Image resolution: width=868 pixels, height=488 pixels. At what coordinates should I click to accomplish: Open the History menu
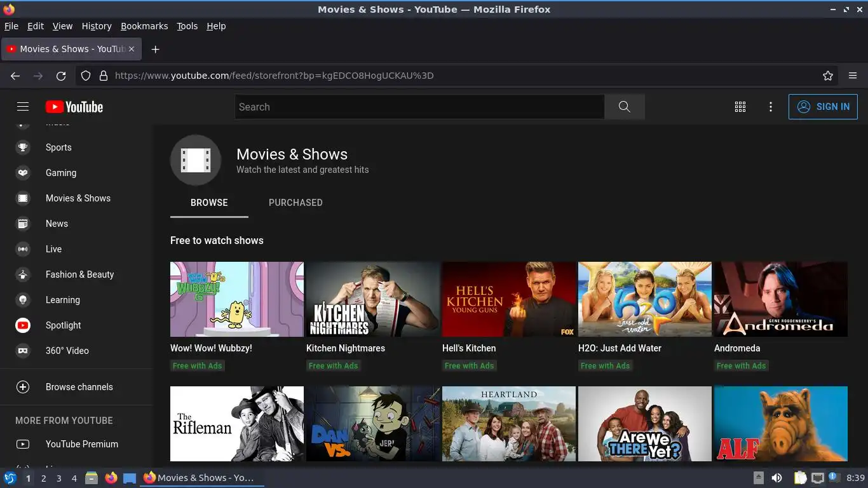tap(97, 26)
